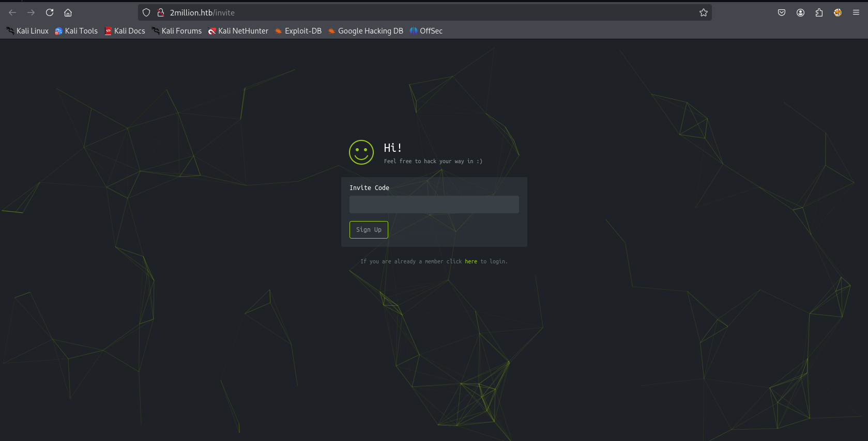Focus the URL address bar
868x441 pixels.
tap(414, 12)
